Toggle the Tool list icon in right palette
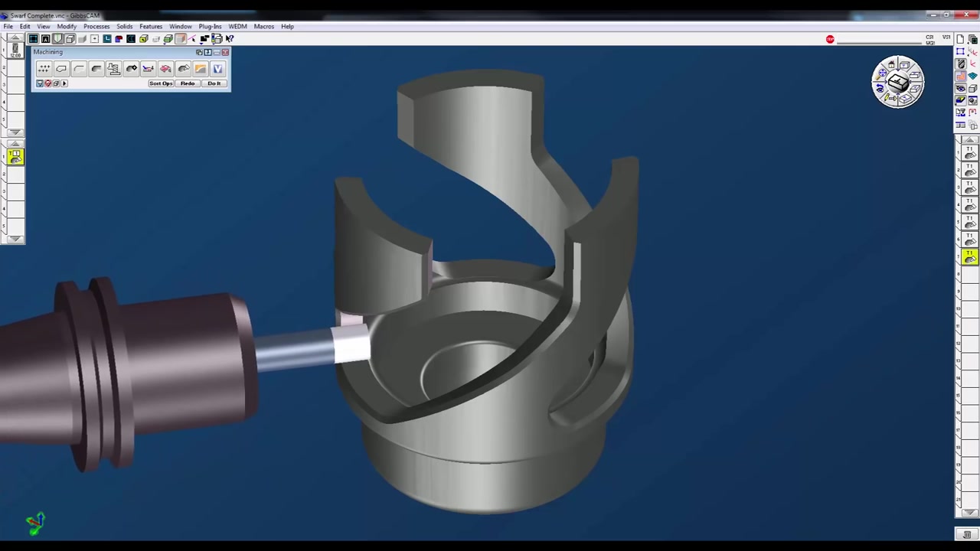This screenshot has height=551, width=980. coord(961,64)
